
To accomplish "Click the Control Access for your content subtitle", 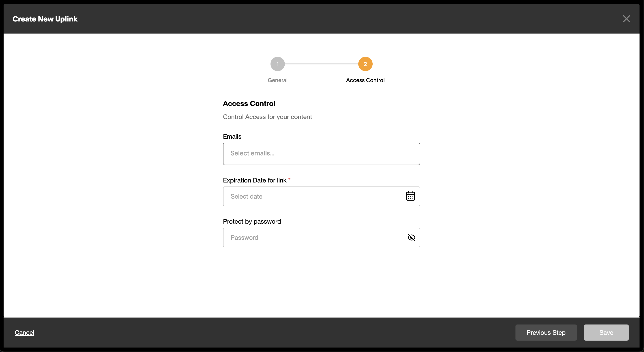I will 267,117.
